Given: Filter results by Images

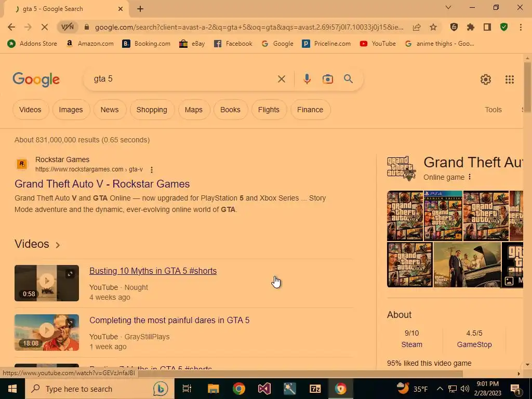Looking at the screenshot, I should [71, 110].
